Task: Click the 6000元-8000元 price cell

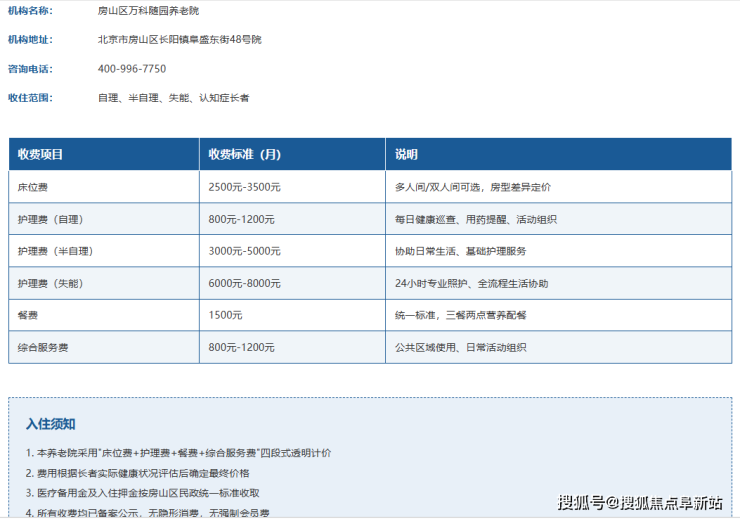Action: pyautogui.click(x=292, y=283)
